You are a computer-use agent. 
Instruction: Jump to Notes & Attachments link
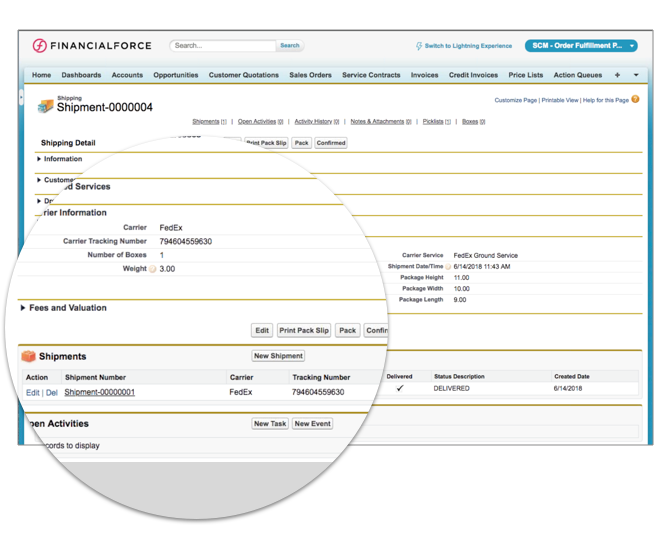click(x=381, y=121)
